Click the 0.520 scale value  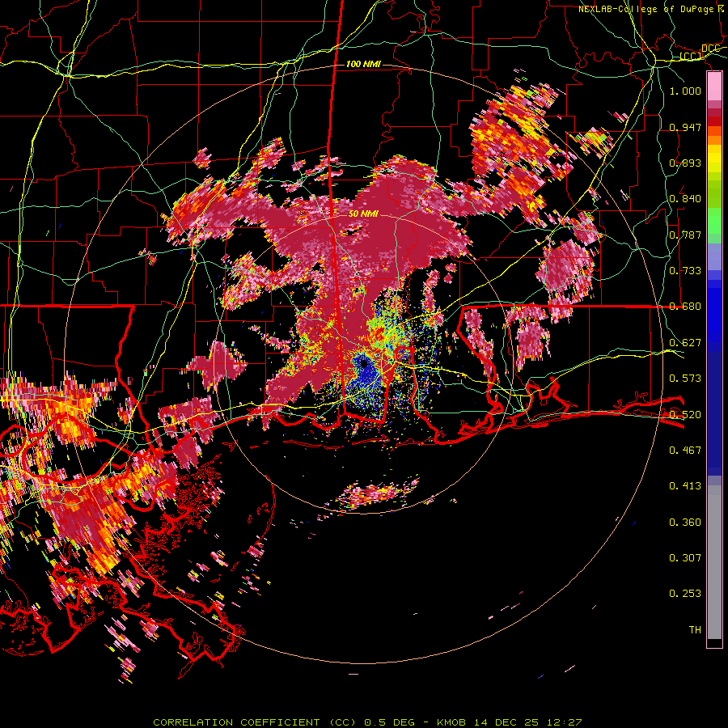pyautogui.click(x=685, y=415)
